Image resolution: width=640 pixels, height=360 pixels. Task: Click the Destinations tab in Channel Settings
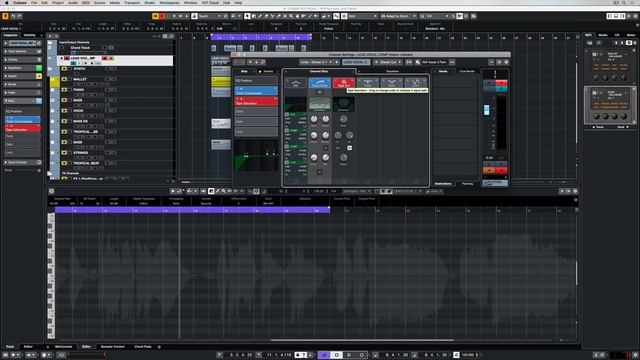[443, 184]
